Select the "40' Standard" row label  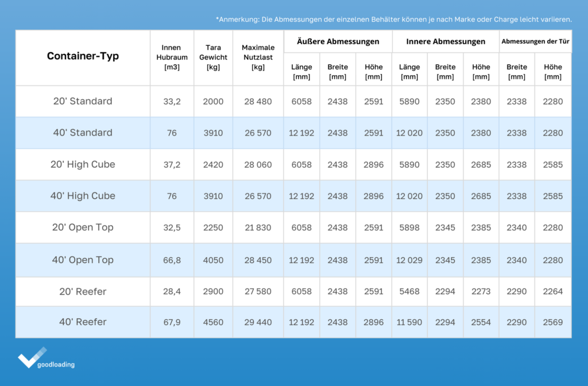pos(83,133)
